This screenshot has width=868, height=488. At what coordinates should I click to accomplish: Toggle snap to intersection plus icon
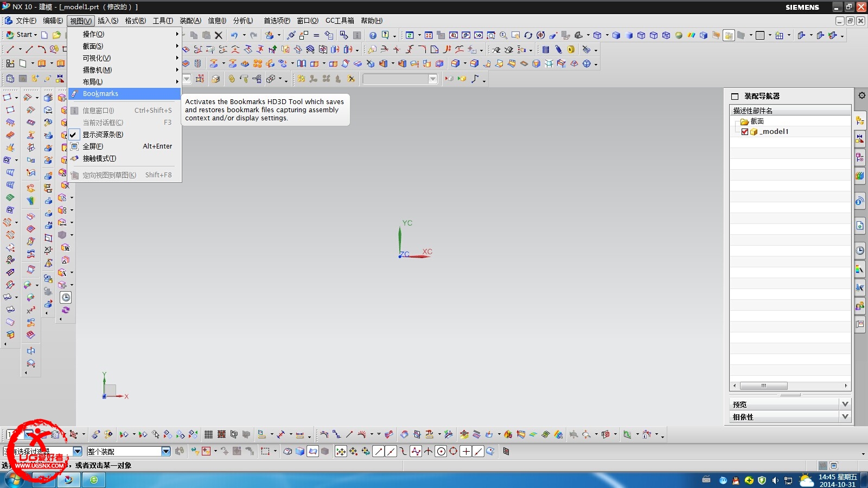coord(466,451)
